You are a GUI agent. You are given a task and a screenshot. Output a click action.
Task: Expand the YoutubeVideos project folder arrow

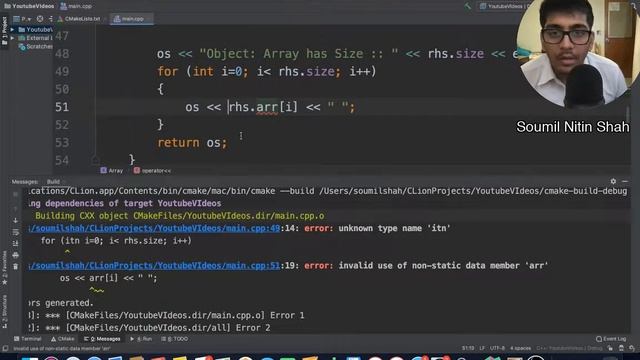[13, 29]
